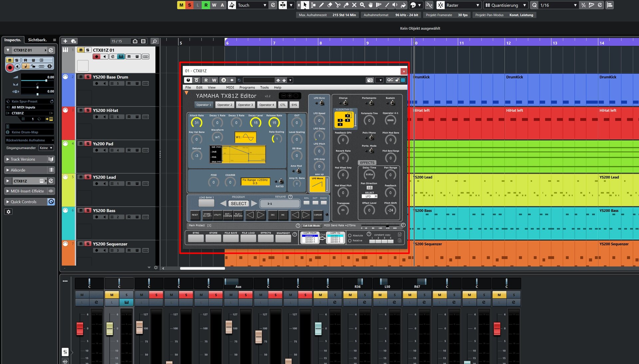Open the plugin MIDI menu
Image resolution: width=639 pixels, height=364 pixels.
click(x=230, y=87)
